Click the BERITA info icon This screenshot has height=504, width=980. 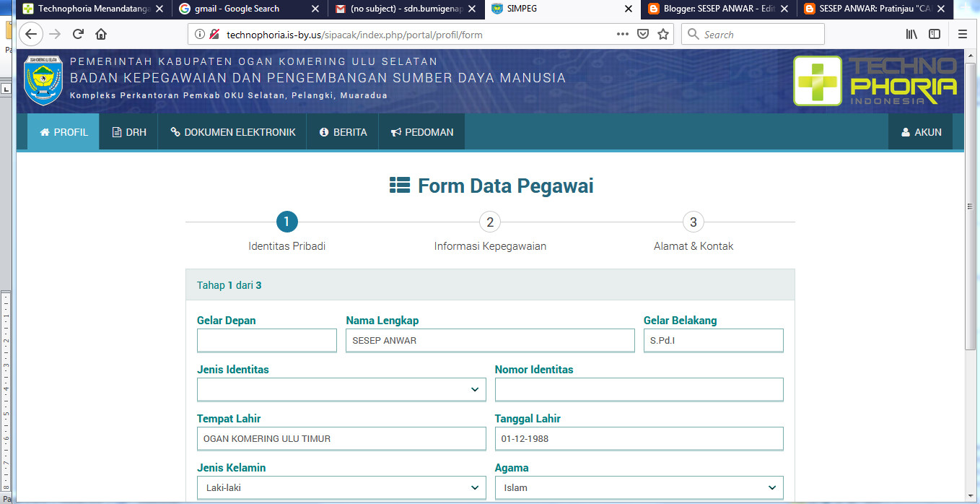tap(323, 131)
